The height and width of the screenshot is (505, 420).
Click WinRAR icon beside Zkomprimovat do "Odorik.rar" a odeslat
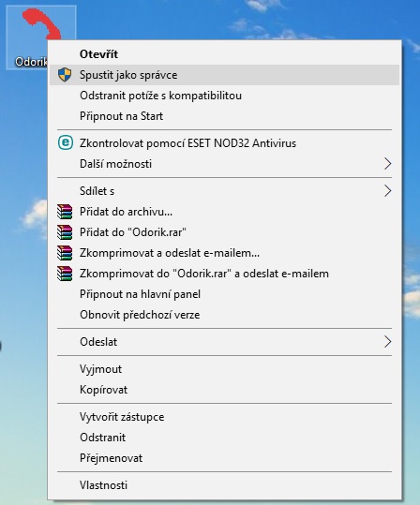(x=65, y=274)
